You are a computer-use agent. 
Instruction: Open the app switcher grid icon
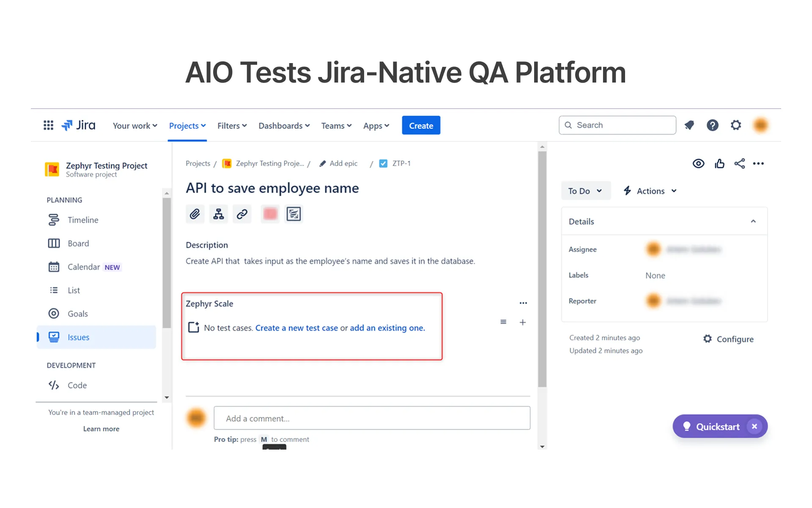pyautogui.click(x=48, y=125)
